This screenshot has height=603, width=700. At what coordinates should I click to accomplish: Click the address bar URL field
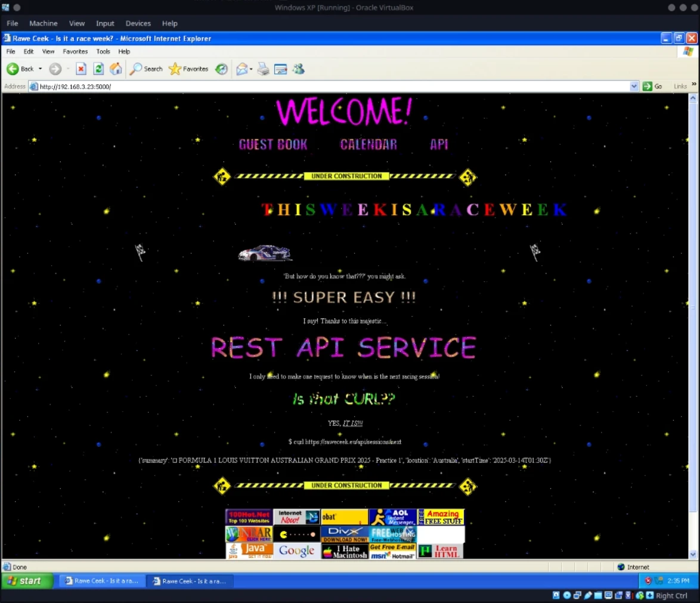point(328,86)
